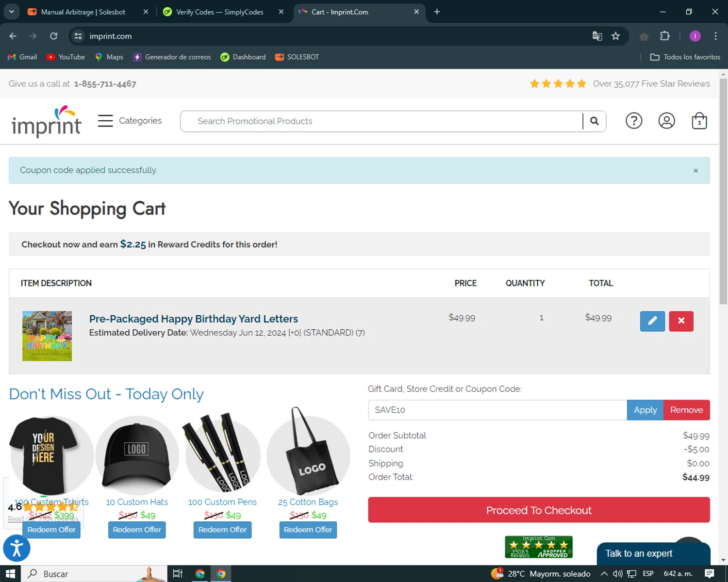The width and height of the screenshot is (728, 582).
Task: Open the user account icon
Action: [666, 121]
